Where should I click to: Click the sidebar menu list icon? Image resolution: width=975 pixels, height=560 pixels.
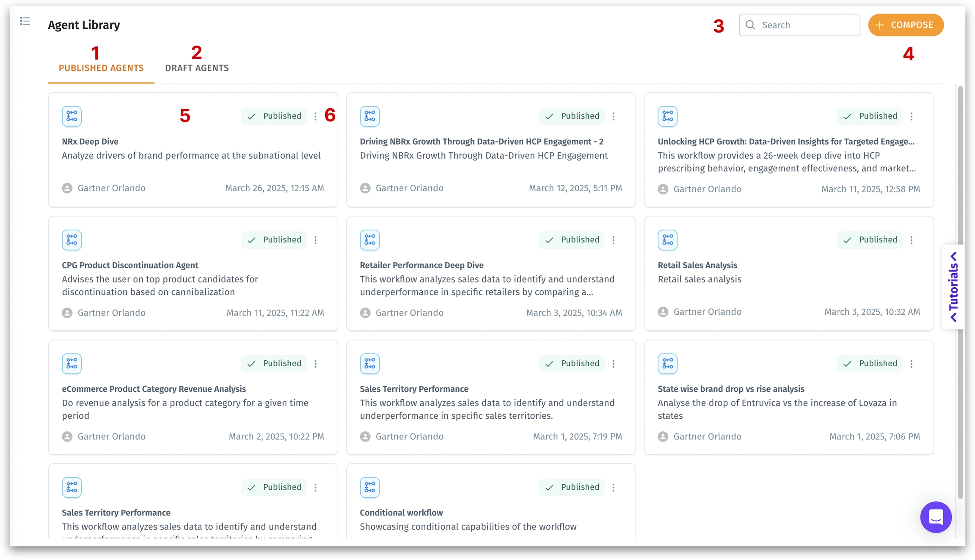click(25, 21)
